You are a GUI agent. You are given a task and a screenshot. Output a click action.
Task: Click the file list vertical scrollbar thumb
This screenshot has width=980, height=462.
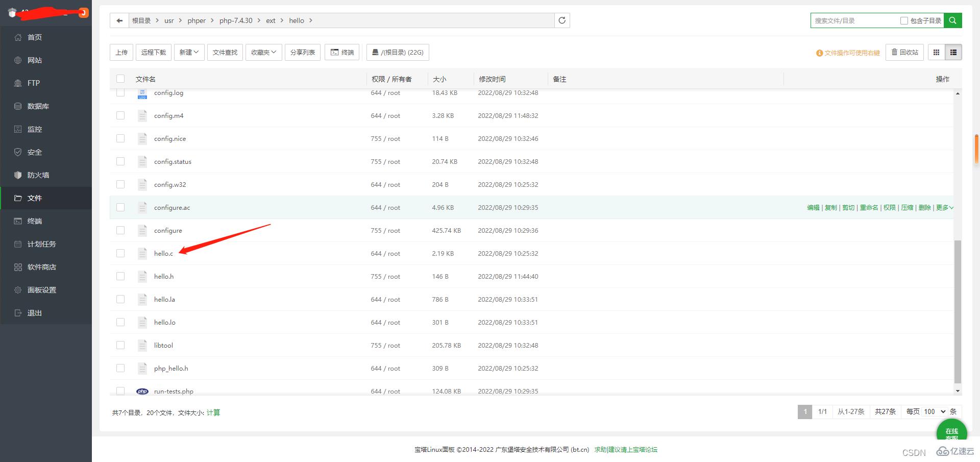click(958, 311)
